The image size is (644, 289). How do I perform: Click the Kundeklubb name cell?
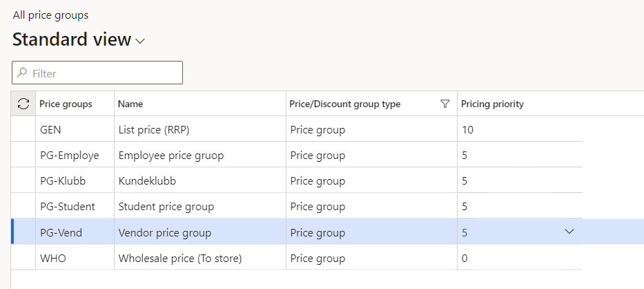pyautogui.click(x=146, y=181)
